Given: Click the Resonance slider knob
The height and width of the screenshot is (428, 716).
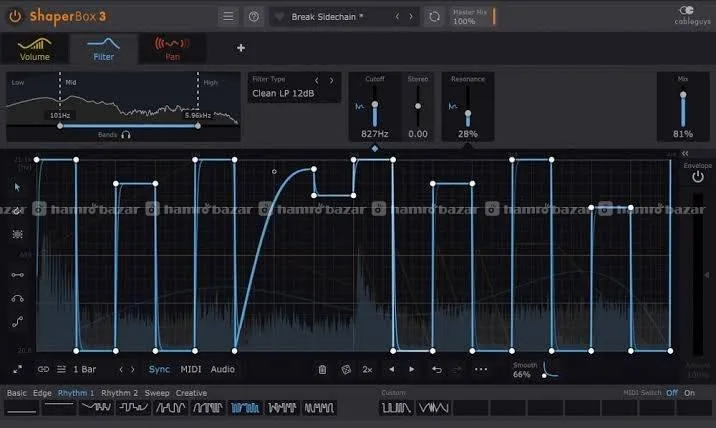Looking at the screenshot, I should click(468, 113).
